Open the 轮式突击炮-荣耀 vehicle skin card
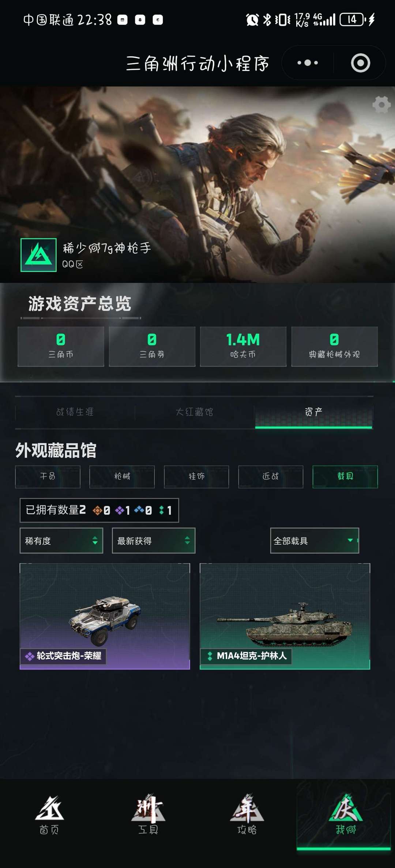The width and height of the screenshot is (395, 868). (105, 616)
